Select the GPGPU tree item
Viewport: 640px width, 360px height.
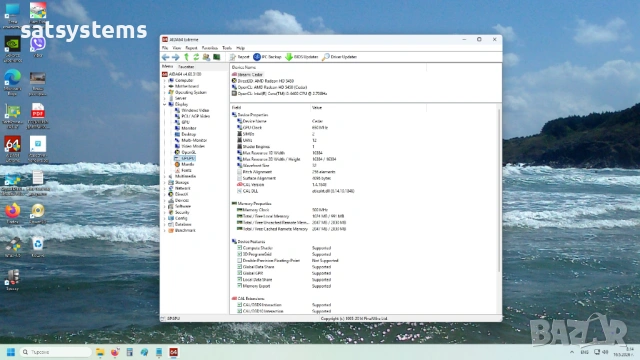[x=184, y=158]
